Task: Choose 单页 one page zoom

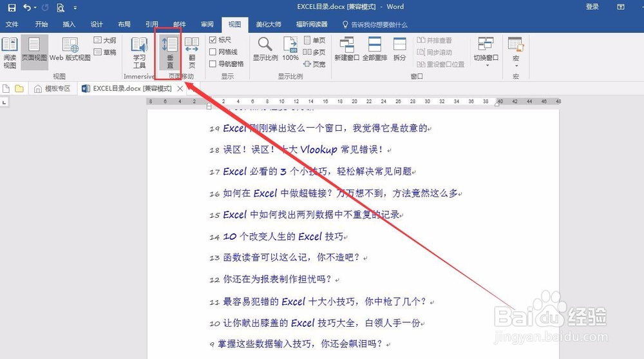Action: click(x=315, y=41)
